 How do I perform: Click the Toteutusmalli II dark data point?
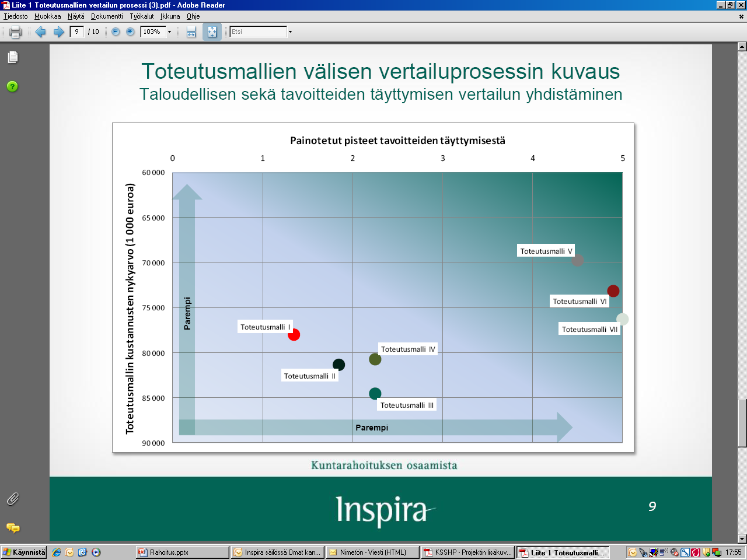[338, 365]
